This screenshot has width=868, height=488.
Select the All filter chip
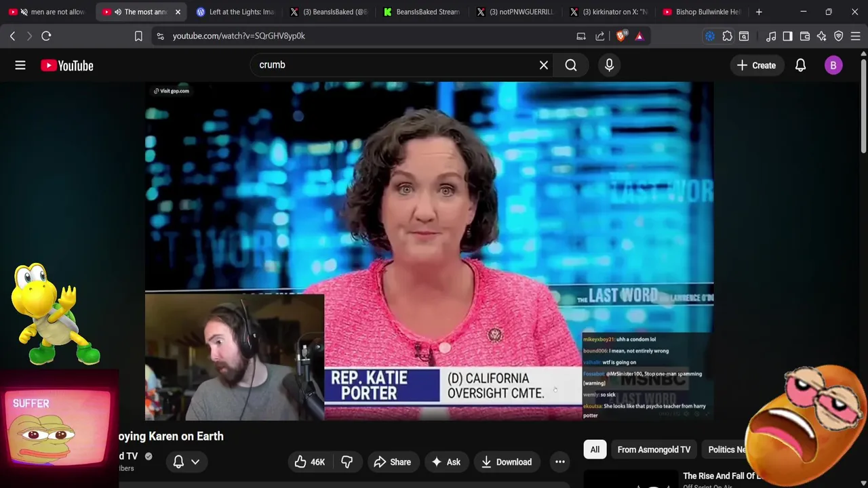595,449
